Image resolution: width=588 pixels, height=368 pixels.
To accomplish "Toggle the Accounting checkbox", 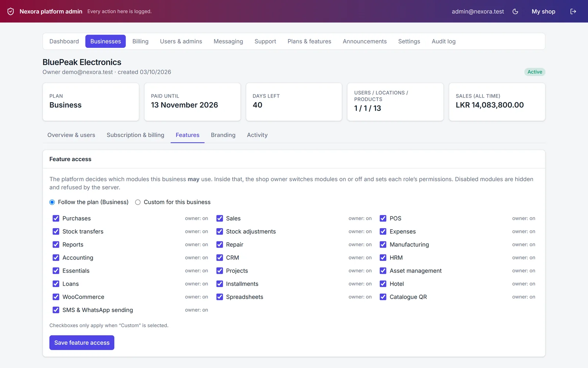I will tap(56, 258).
